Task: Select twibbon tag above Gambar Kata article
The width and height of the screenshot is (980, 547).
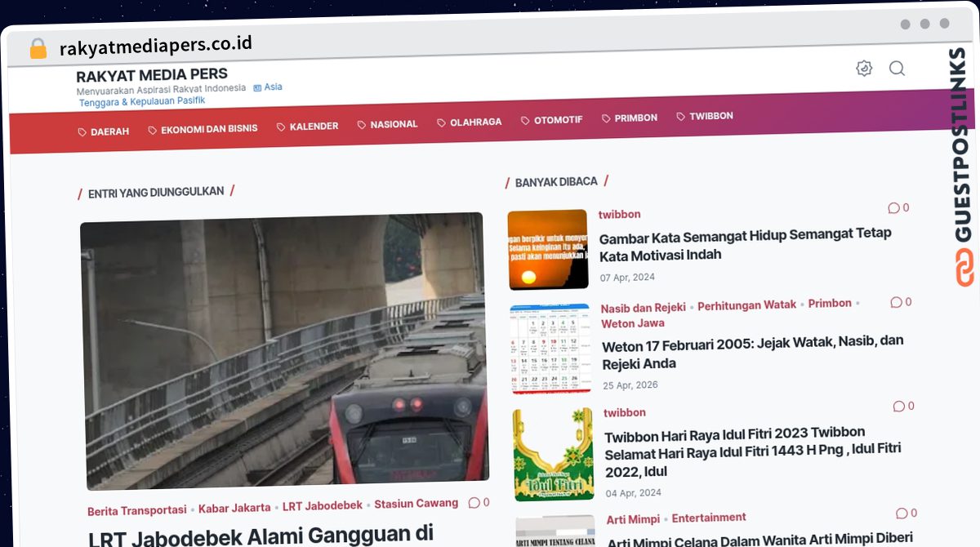Action: coord(619,214)
